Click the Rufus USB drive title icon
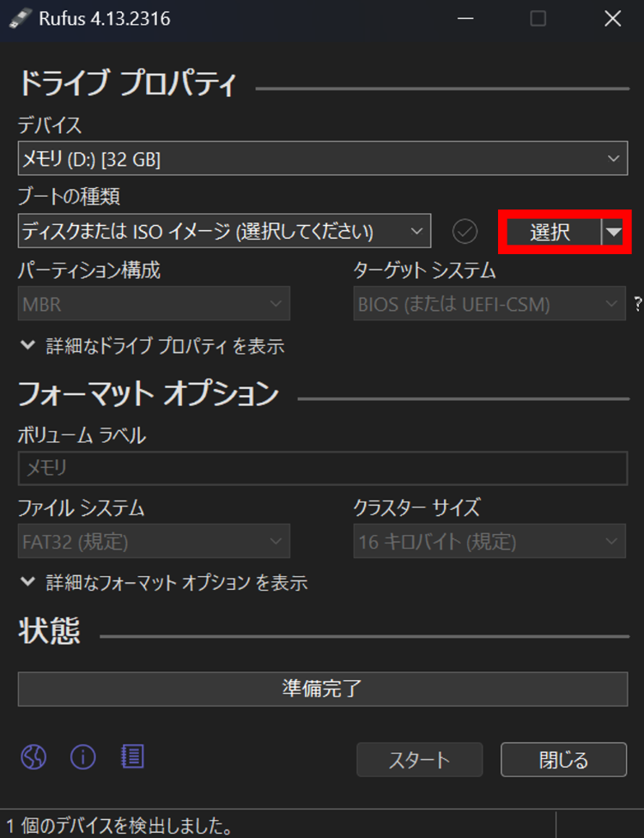The image size is (644, 838). [20, 19]
